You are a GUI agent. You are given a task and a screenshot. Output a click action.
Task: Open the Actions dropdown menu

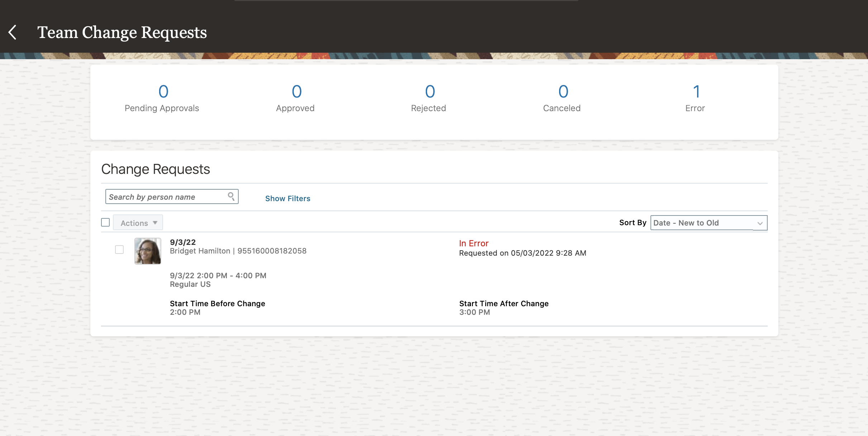pyautogui.click(x=138, y=222)
